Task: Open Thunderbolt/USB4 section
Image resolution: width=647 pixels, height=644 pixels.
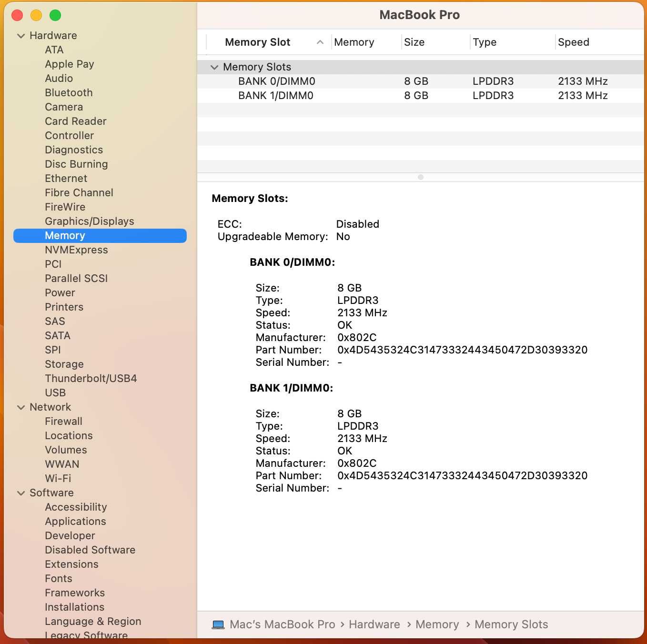Action: pyautogui.click(x=91, y=379)
